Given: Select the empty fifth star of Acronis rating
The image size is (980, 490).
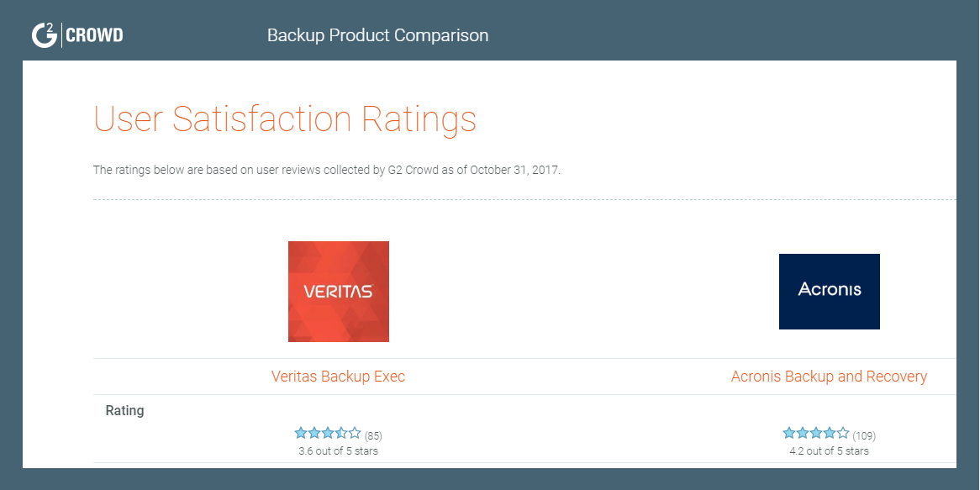Looking at the screenshot, I should pos(844,433).
